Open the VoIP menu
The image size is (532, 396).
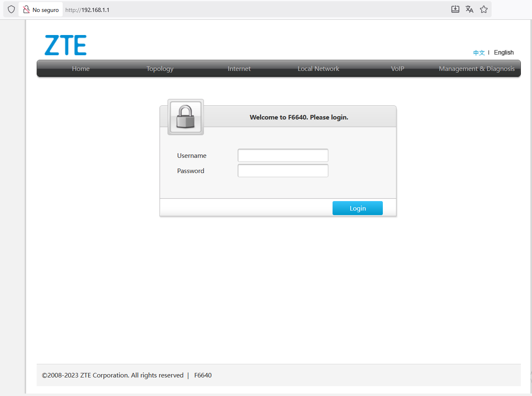pos(398,69)
